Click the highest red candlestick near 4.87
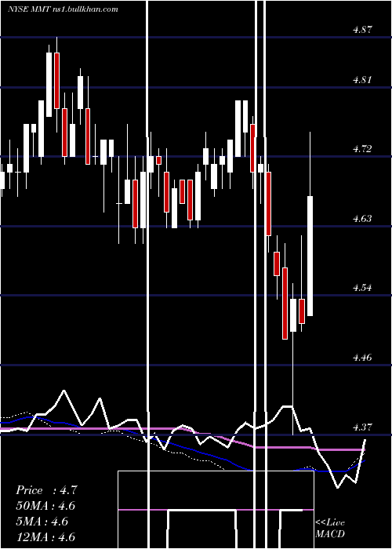Image resolution: width=392 pixels, height=549 pixels. [56, 81]
